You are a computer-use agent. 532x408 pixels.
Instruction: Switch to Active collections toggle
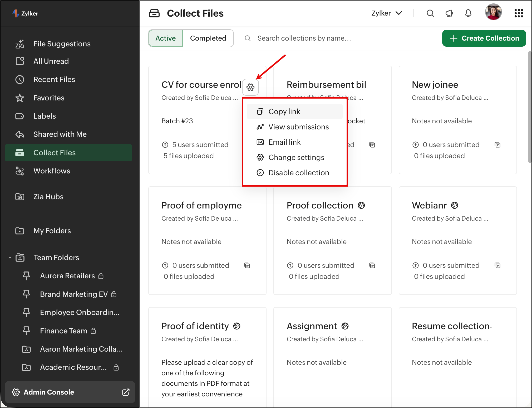(165, 38)
